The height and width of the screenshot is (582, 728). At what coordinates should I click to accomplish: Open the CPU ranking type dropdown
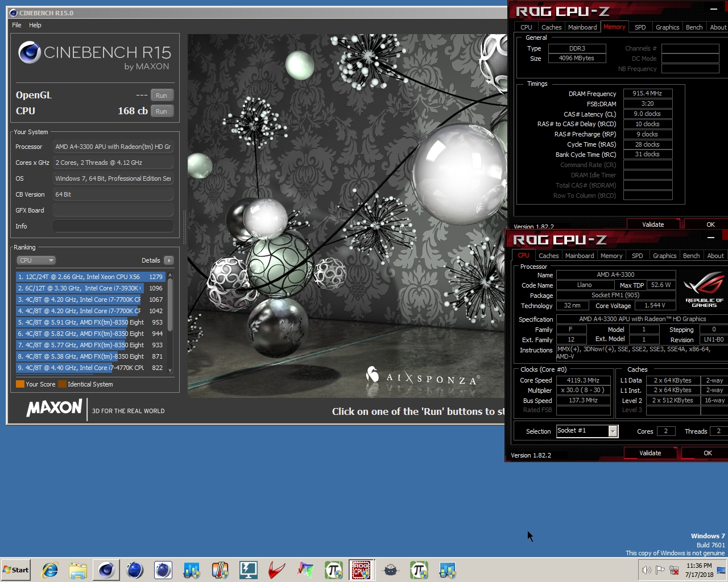36,260
